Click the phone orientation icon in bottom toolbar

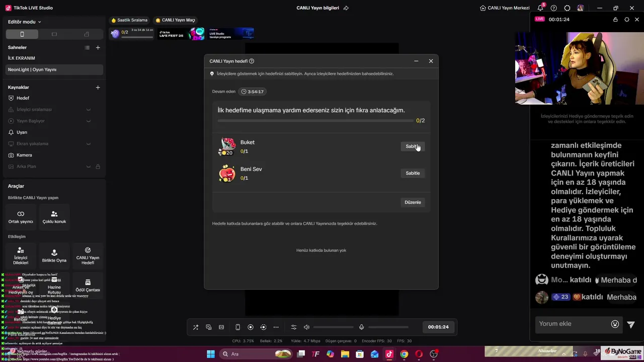coord(238,327)
